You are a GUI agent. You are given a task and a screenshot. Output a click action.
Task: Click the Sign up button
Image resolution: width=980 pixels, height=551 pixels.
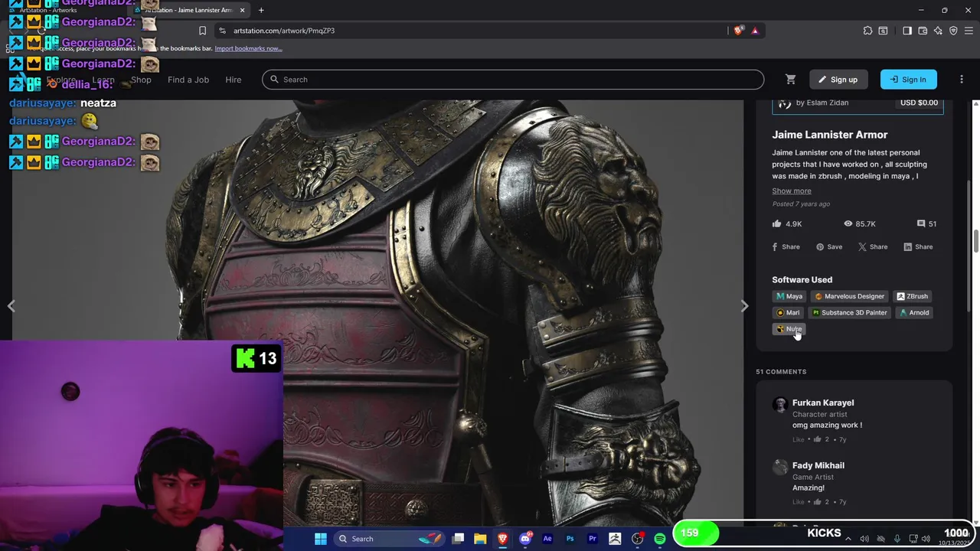(x=838, y=80)
